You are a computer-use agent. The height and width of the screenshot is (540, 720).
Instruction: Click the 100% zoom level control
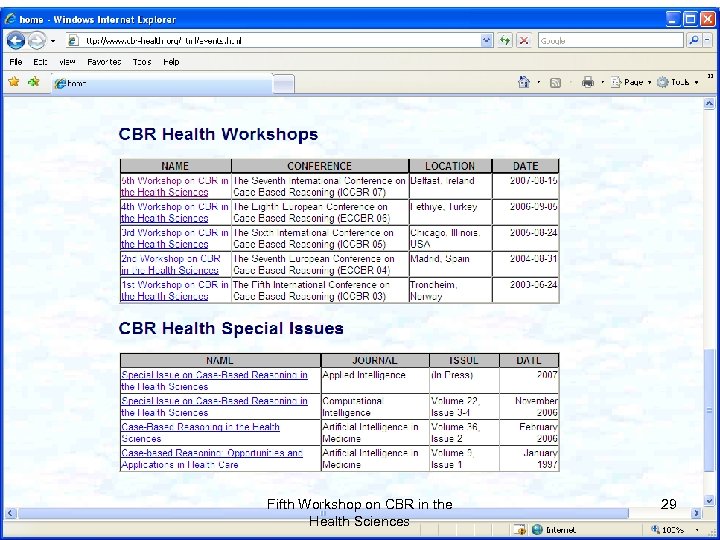point(669,529)
